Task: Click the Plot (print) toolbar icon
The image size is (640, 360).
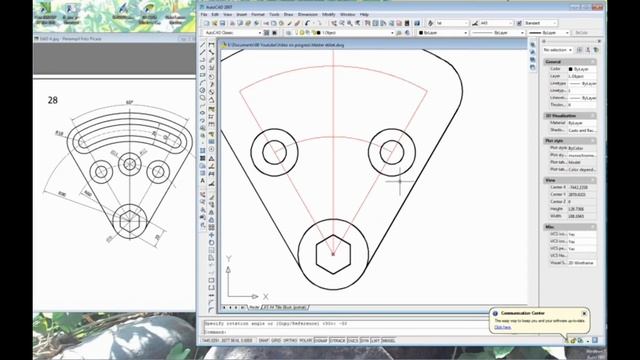Action: (232, 23)
